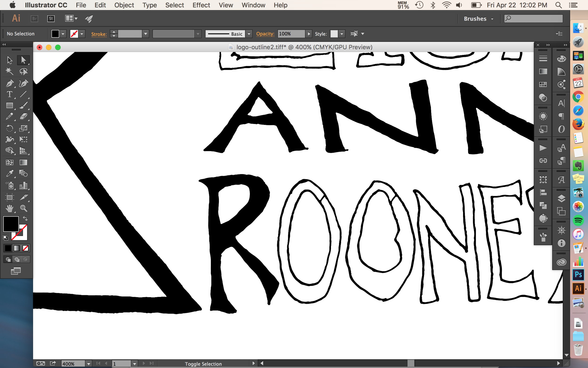Activate the Scale tool
The image size is (588, 368).
(23, 128)
